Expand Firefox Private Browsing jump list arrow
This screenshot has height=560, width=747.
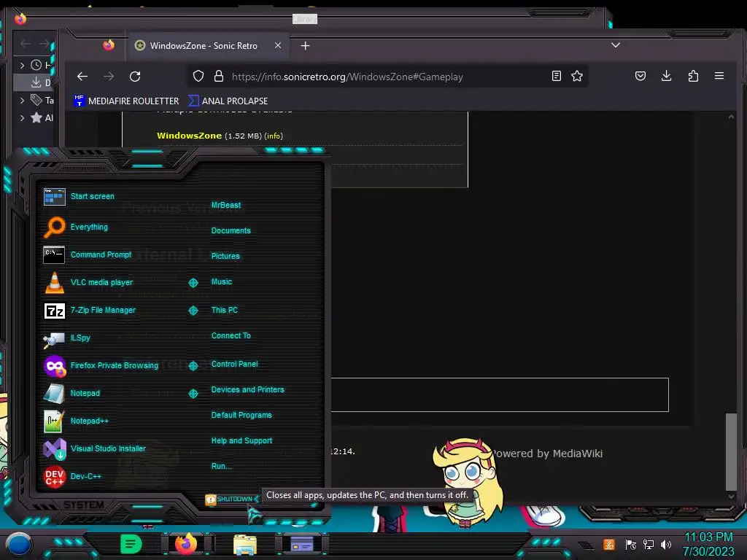[x=193, y=366]
